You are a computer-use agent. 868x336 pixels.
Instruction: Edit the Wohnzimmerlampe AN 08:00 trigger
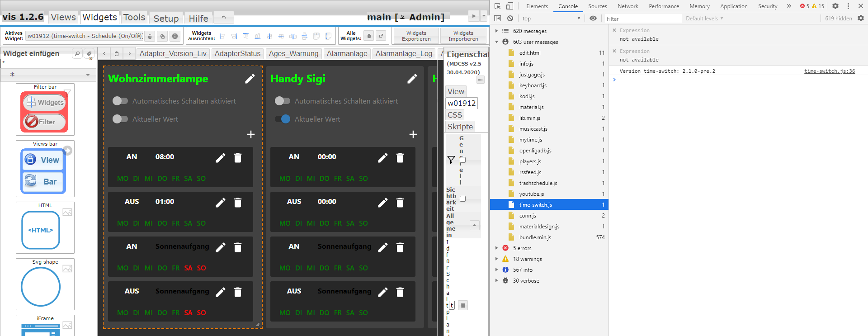click(x=221, y=158)
